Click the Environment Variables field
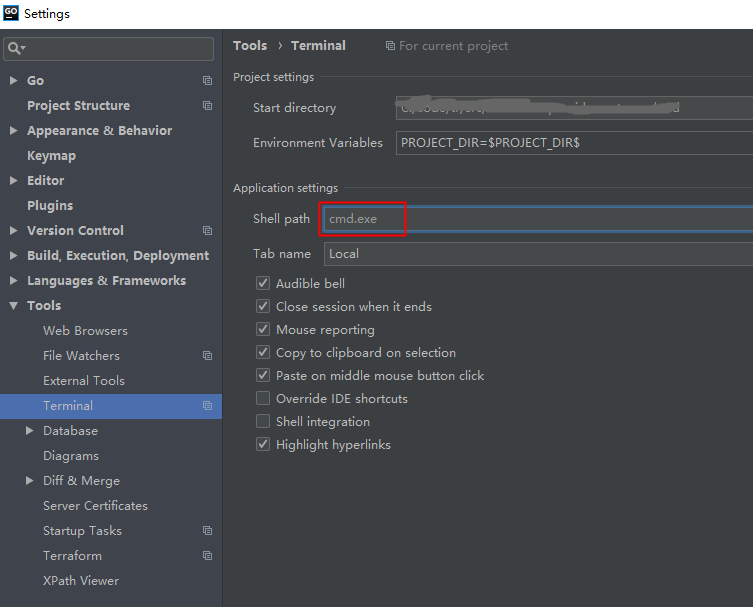This screenshot has height=607, width=753. 574,143
